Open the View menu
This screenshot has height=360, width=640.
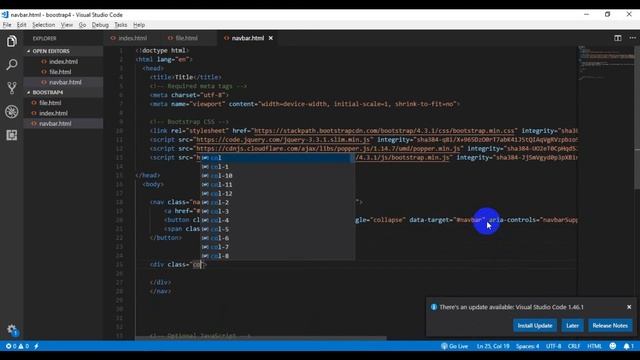click(67, 25)
